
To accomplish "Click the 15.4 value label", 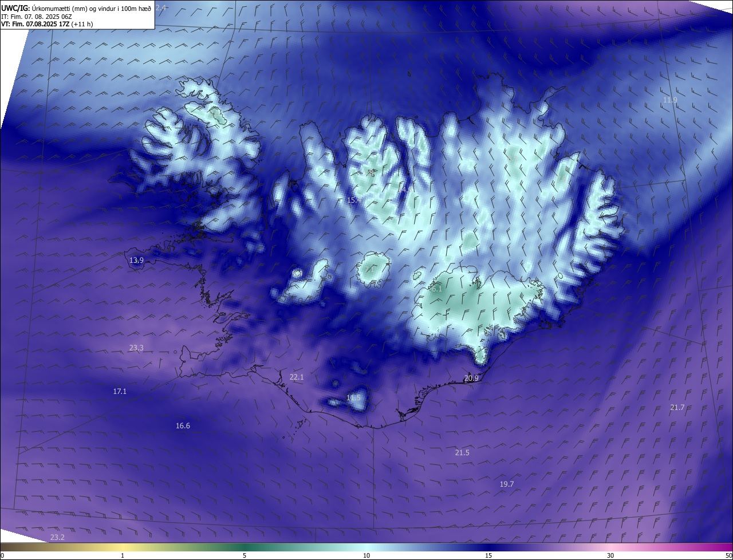I will (x=354, y=200).
